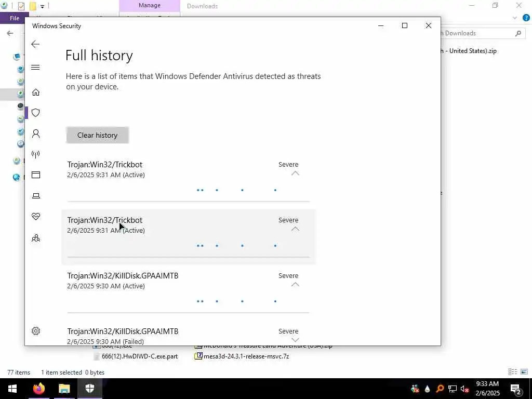Click the 2/6/2025 9:30 AM (Failed) timestamp

pyautogui.click(x=105, y=342)
